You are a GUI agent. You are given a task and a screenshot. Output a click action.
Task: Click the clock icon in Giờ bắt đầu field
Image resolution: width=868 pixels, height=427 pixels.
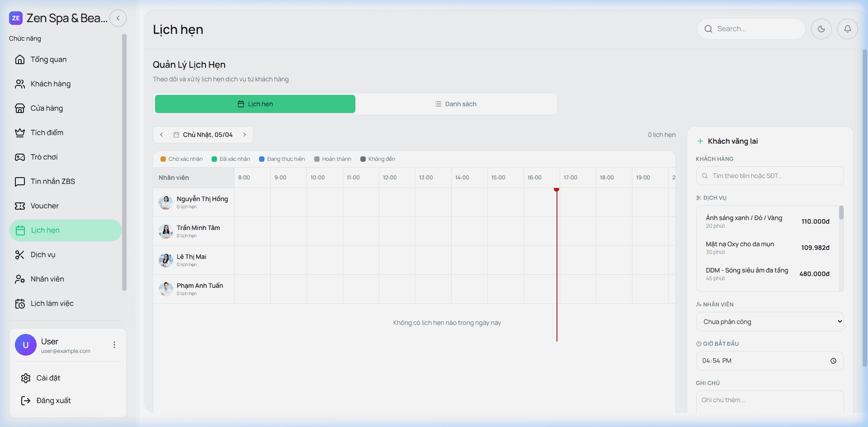tap(833, 361)
